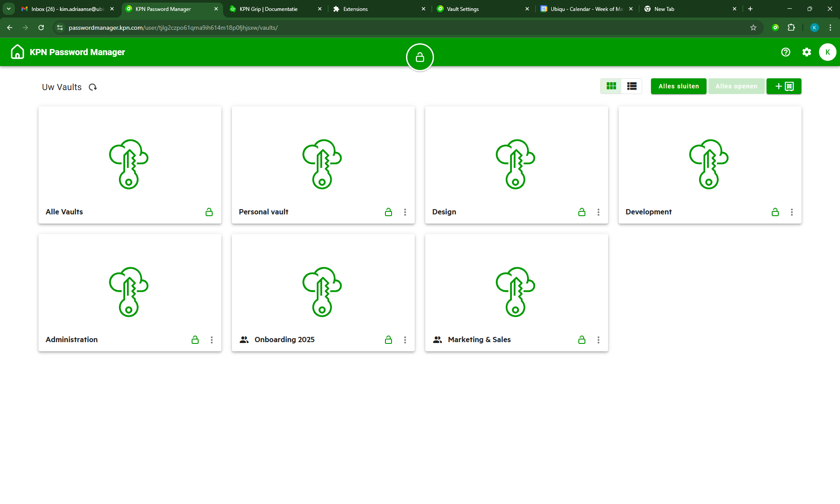Open the three-dot menu for Development vault
Image resolution: width=840 pixels, height=504 pixels.
(x=791, y=212)
